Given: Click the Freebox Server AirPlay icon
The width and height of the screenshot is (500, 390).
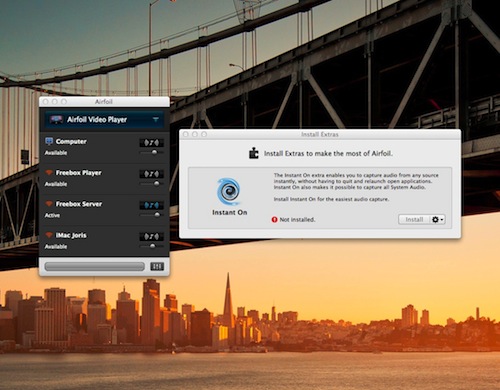Looking at the screenshot, I should (x=49, y=204).
